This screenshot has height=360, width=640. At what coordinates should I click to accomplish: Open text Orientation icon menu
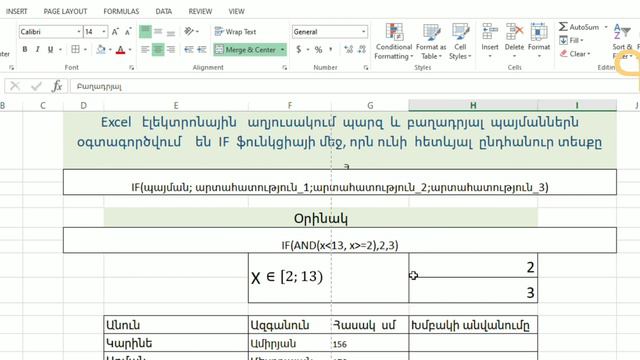pos(189,31)
